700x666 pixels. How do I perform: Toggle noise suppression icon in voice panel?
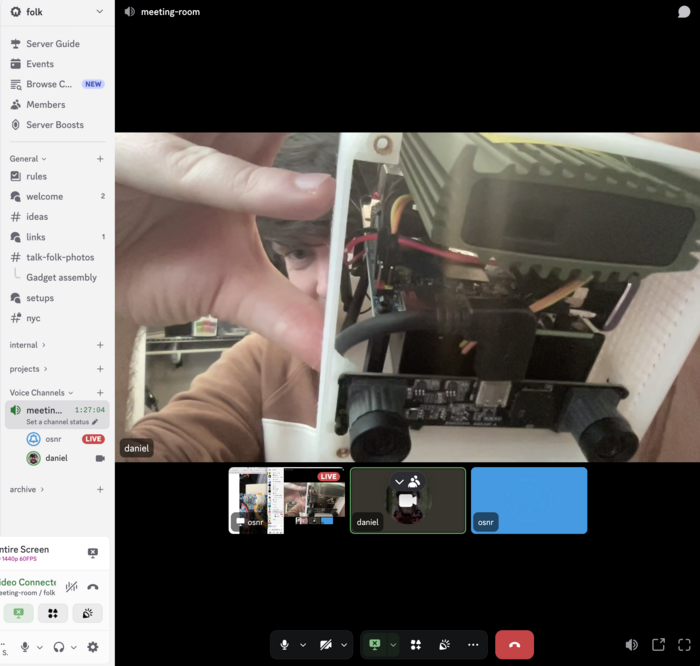tap(71, 587)
